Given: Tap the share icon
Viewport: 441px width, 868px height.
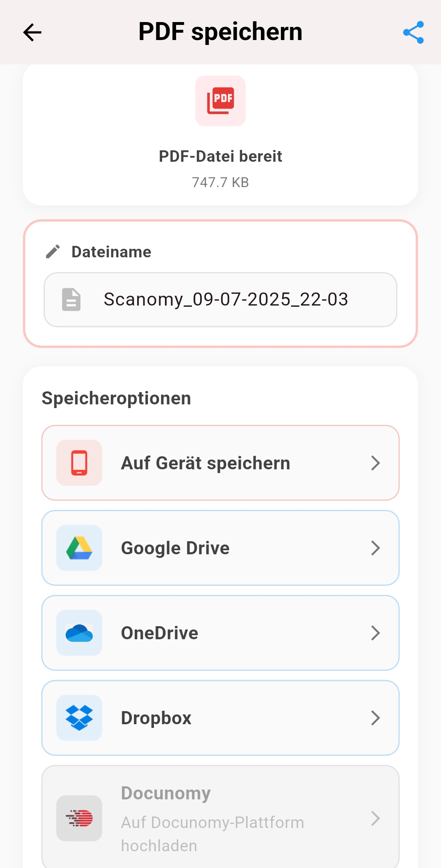Looking at the screenshot, I should 413,32.
